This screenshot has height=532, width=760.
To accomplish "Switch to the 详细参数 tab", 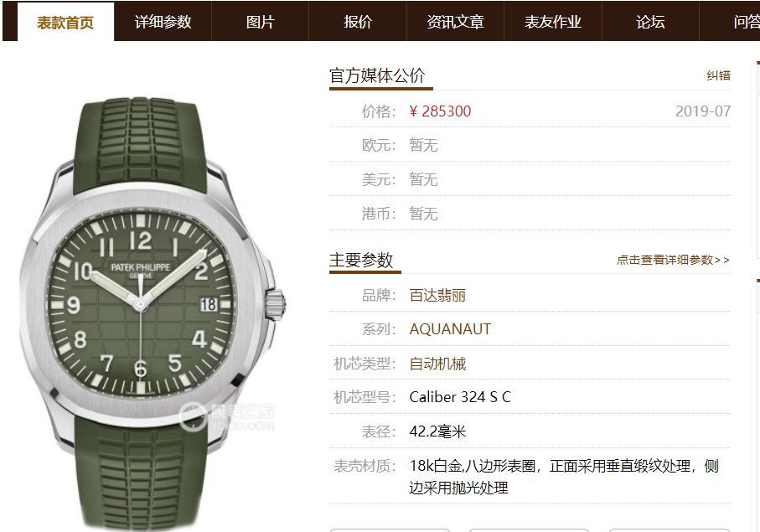I will coord(163,22).
